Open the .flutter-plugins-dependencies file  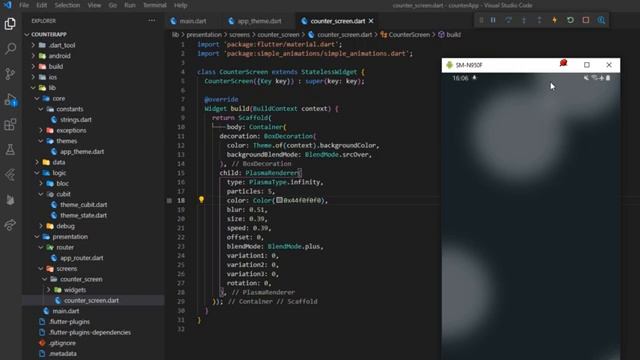coord(89,332)
